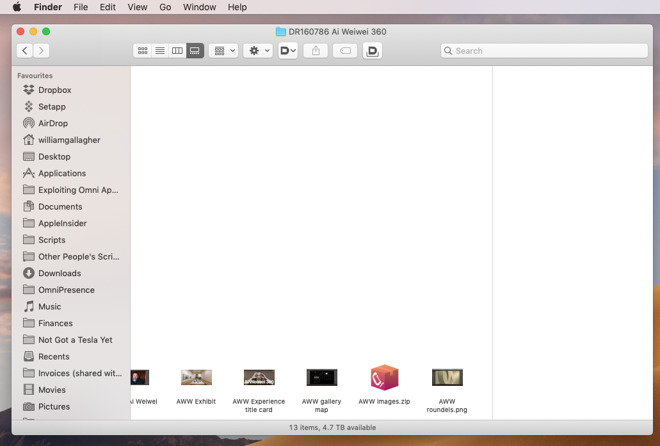Open the Dropzone D dropdown in toolbar
The height and width of the screenshot is (446, 660).
288,51
